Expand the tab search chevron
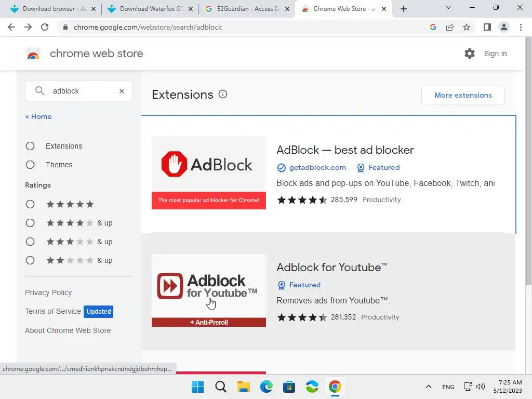This screenshot has width=532, height=399. [448, 7]
